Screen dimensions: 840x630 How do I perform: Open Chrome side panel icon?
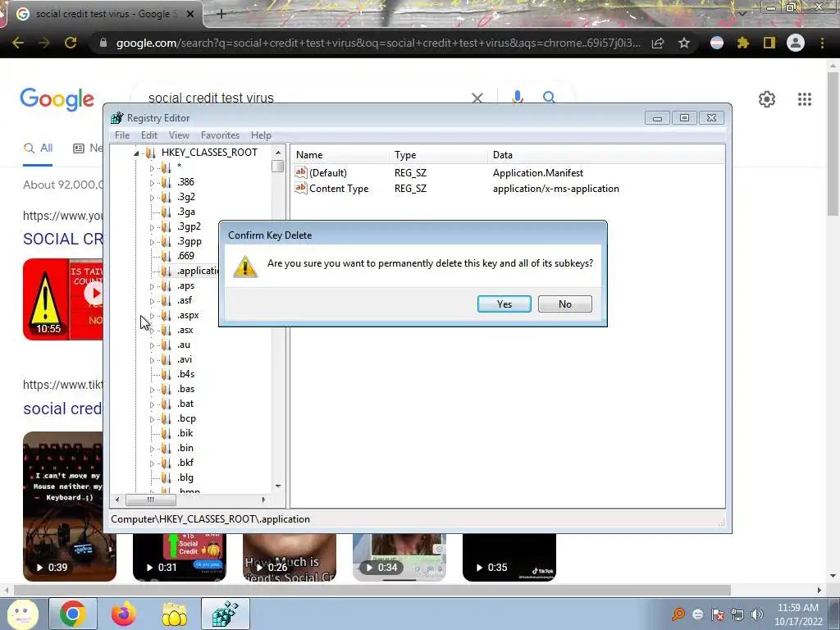(769, 43)
